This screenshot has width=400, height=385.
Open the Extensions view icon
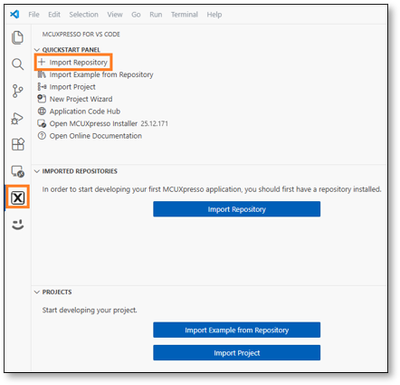[18, 144]
